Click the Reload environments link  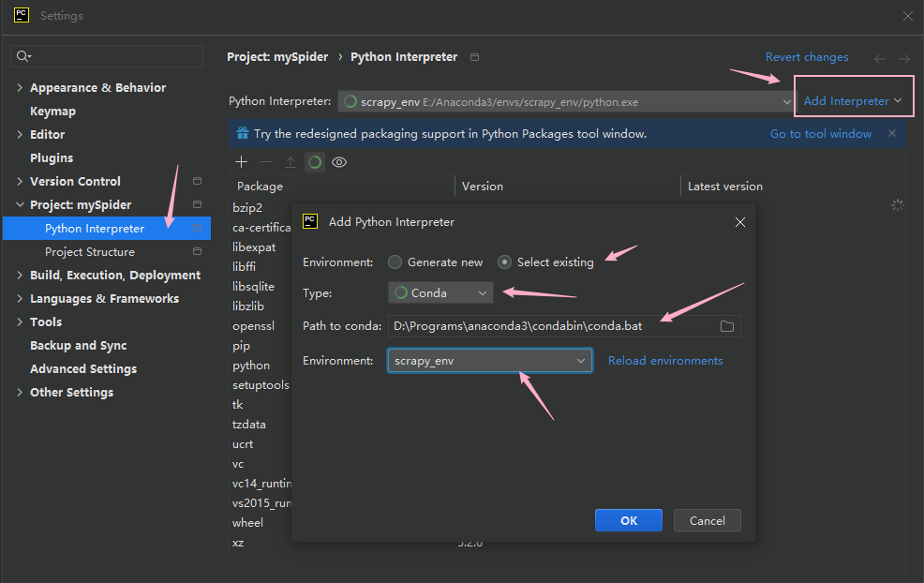665,361
